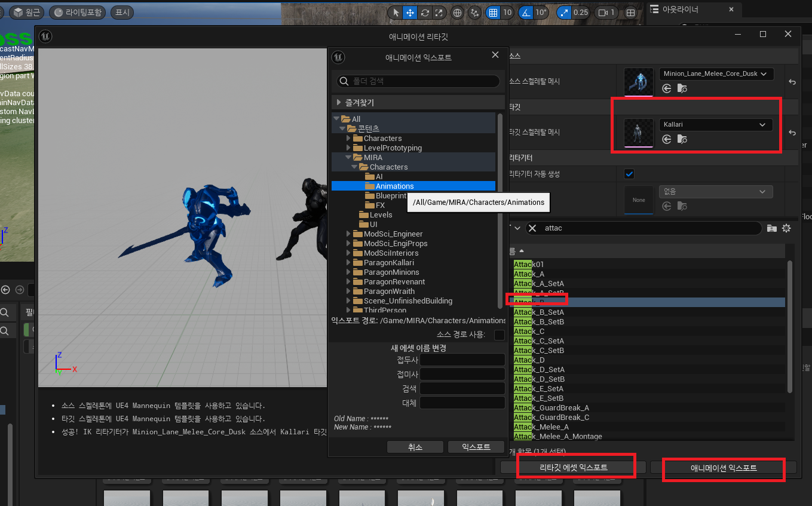Enable the 소스 경로 사용 checkbox
Viewport: 812px width, 506px height.
[500, 335]
